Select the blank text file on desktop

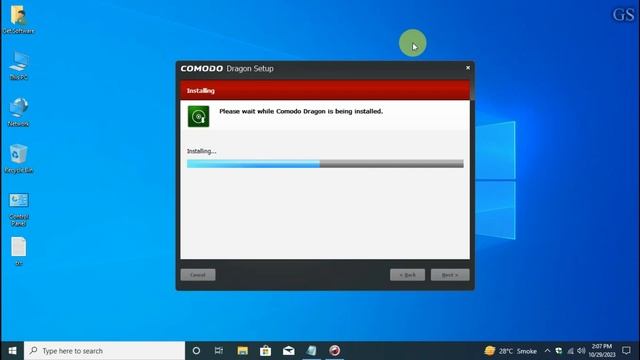pyautogui.click(x=19, y=251)
